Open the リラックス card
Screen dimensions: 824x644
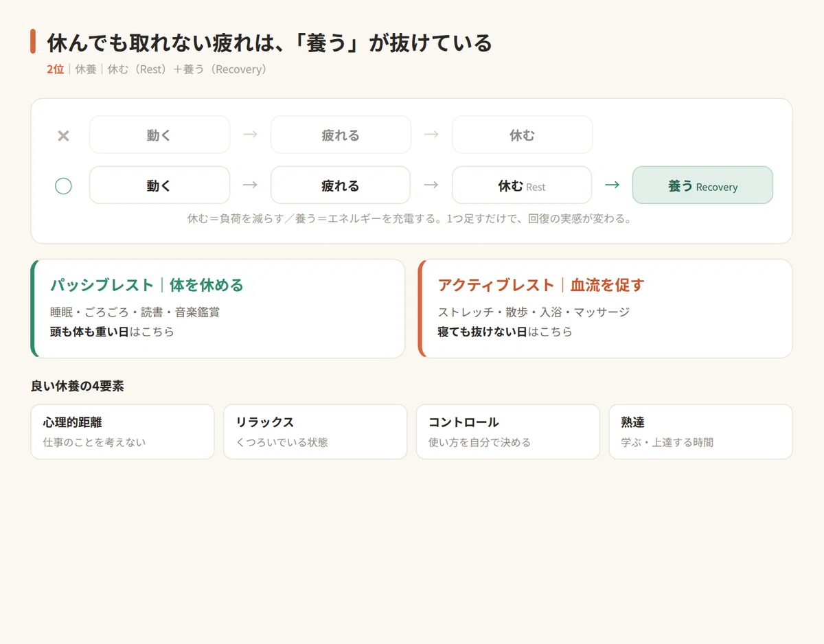(315, 432)
